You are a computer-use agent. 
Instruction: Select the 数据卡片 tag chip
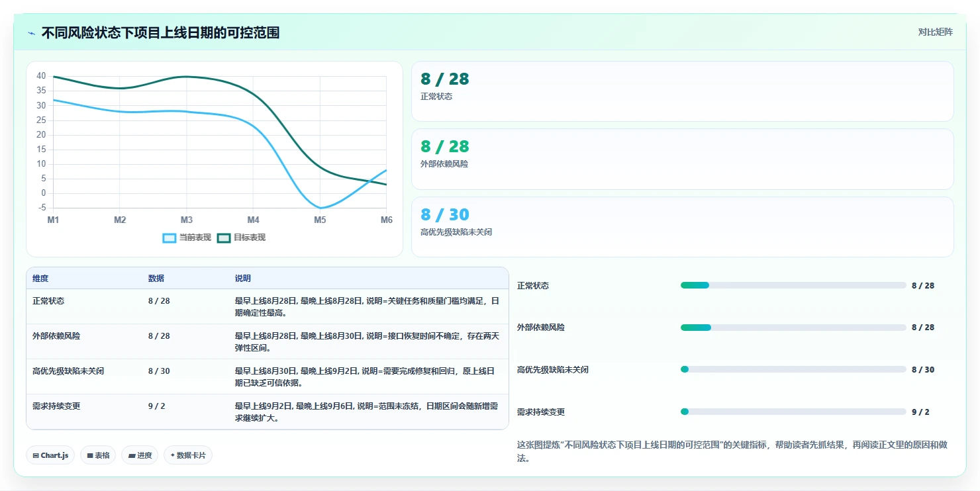coord(188,455)
